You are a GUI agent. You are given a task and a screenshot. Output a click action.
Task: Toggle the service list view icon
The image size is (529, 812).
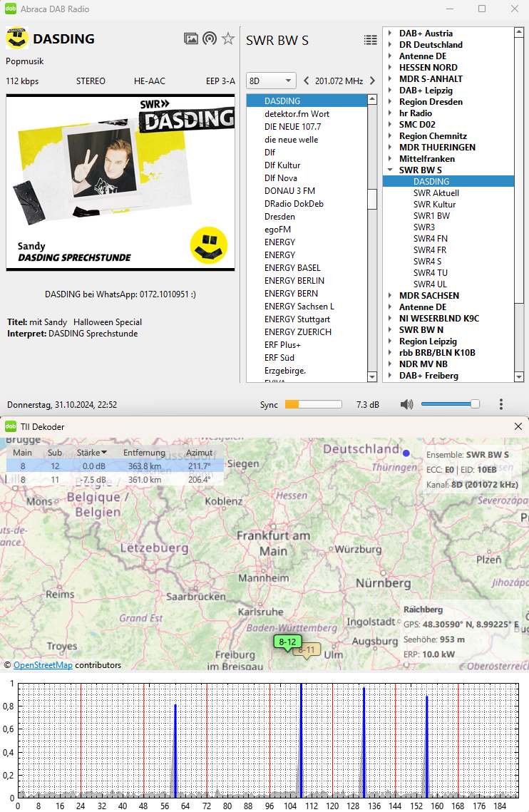(x=371, y=40)
